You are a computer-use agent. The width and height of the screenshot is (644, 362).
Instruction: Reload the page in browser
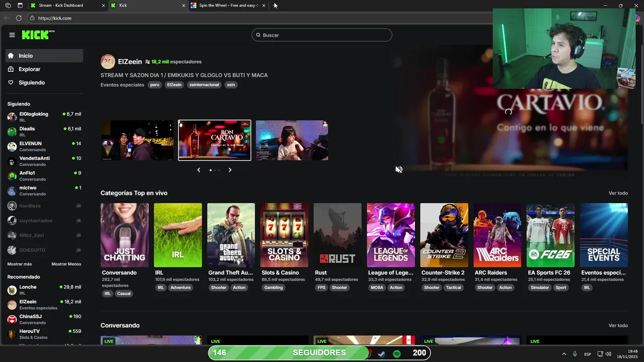[x=19, y=18]
